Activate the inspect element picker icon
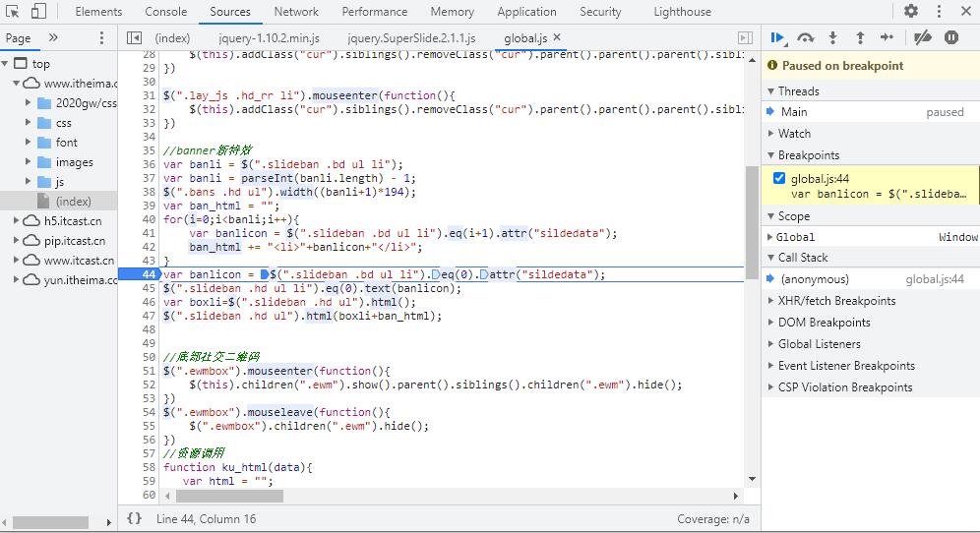980x533 pixels. point(12,11)
